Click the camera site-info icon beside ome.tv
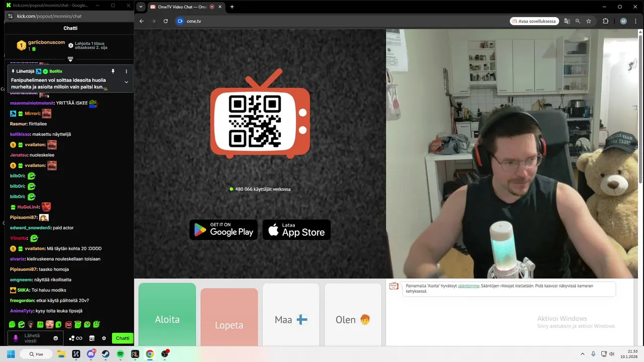Screen dimensions: 644x362 pyautogui.click(x=181, y=21)
